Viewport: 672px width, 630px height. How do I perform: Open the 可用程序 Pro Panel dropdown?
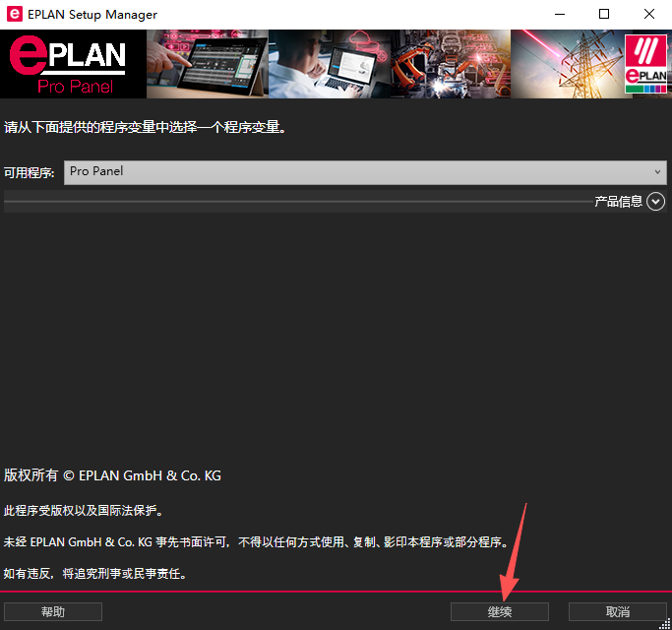pos(365,172)
